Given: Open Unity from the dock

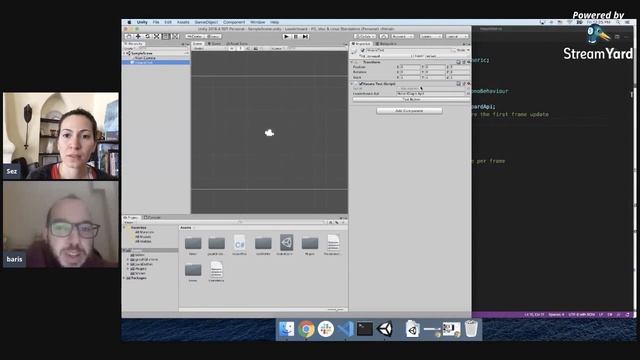Looking at the screenshot, I should click(384, 329).
